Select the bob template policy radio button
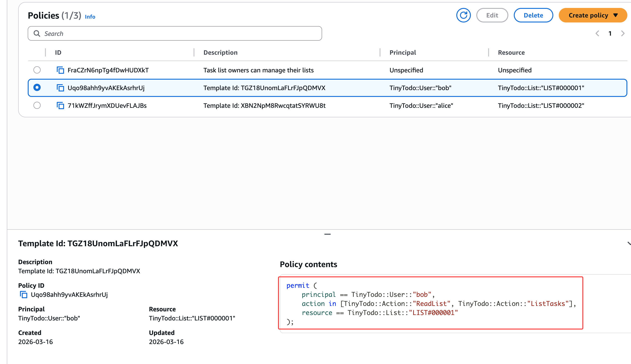631x364 pixels. (x=37, y=88)
